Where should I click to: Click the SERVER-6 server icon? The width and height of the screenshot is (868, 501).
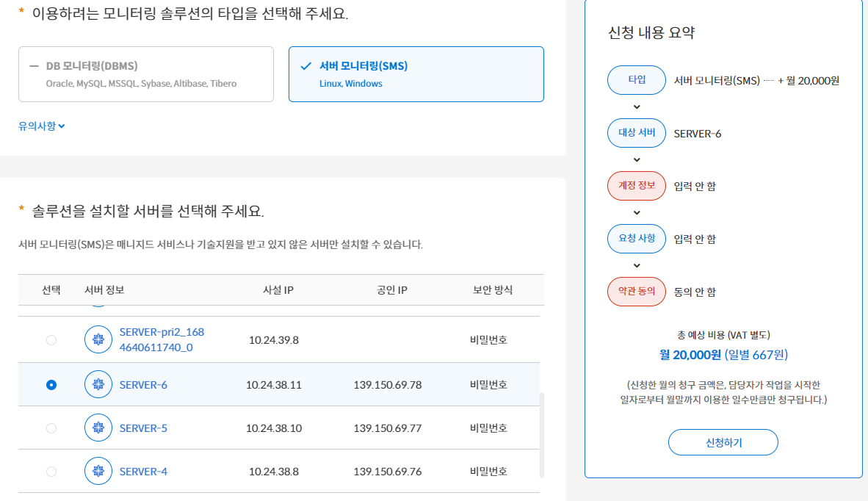pyautogui.click(x=98, y=383)
